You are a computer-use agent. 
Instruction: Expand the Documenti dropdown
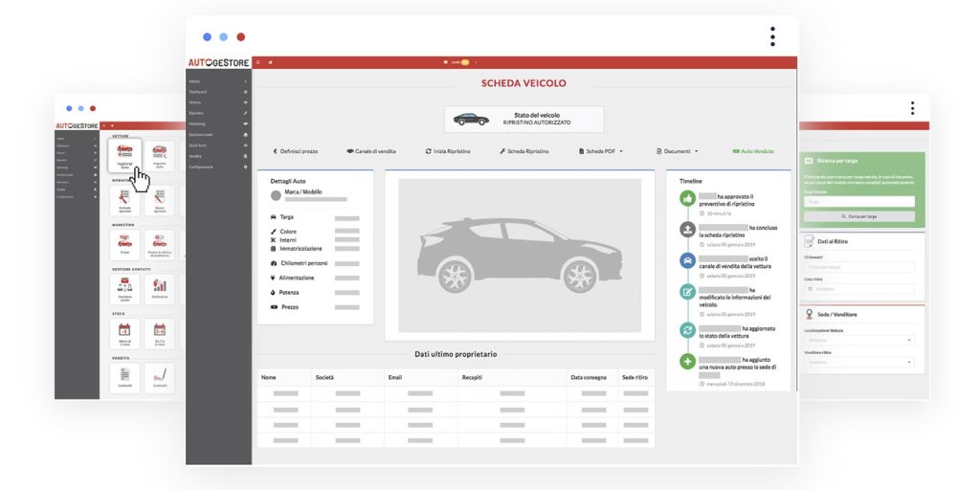pos(678,151)
